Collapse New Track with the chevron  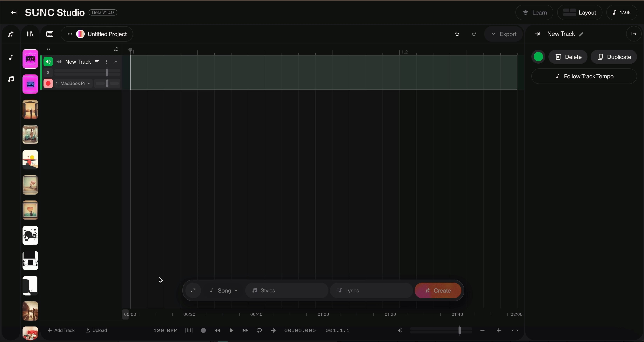(116, 62)
